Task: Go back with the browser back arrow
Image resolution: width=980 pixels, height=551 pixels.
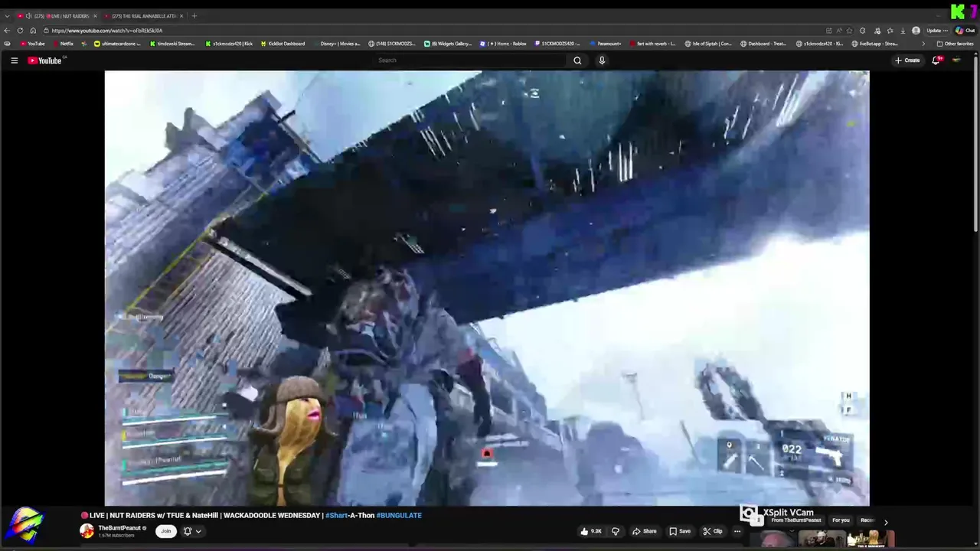Action: coord(7,31)
